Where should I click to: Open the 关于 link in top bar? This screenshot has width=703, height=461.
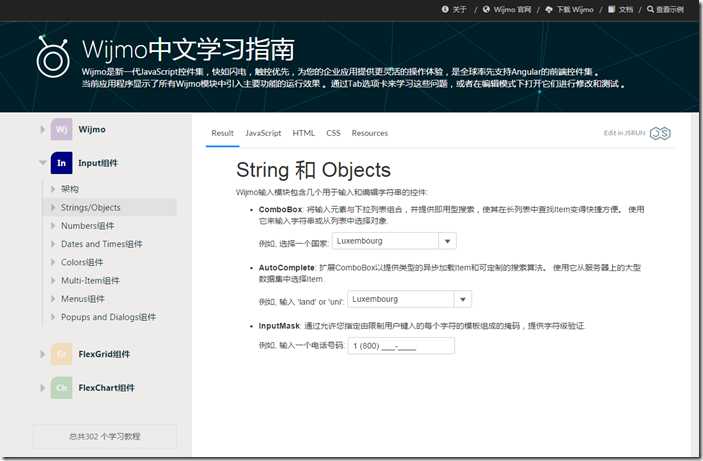pos(459,9)
